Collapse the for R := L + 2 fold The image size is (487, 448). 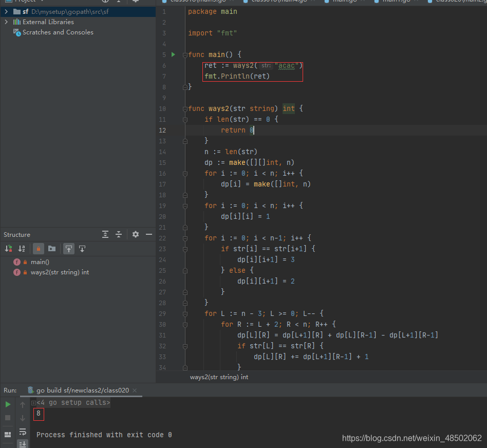point(185,325)
